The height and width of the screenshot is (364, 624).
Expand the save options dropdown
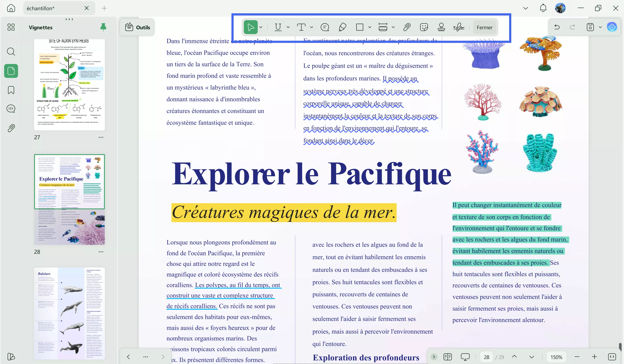tap(600, 27)
